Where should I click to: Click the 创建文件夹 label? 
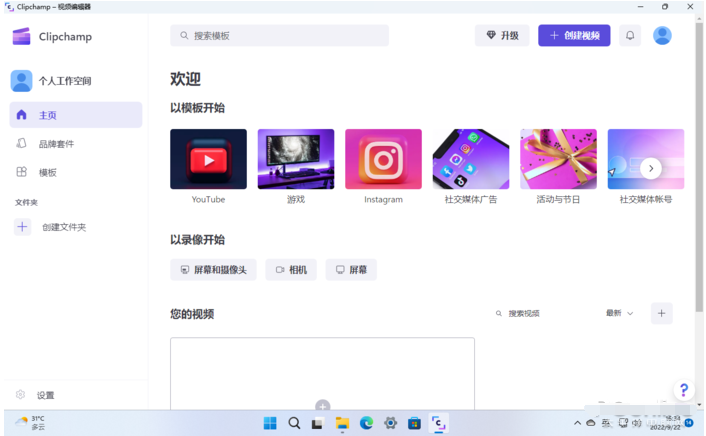(x=64, y=227)
